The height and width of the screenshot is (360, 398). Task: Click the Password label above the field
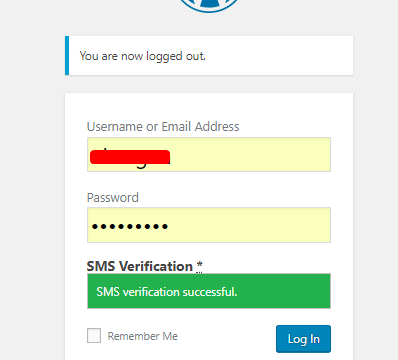113,197
